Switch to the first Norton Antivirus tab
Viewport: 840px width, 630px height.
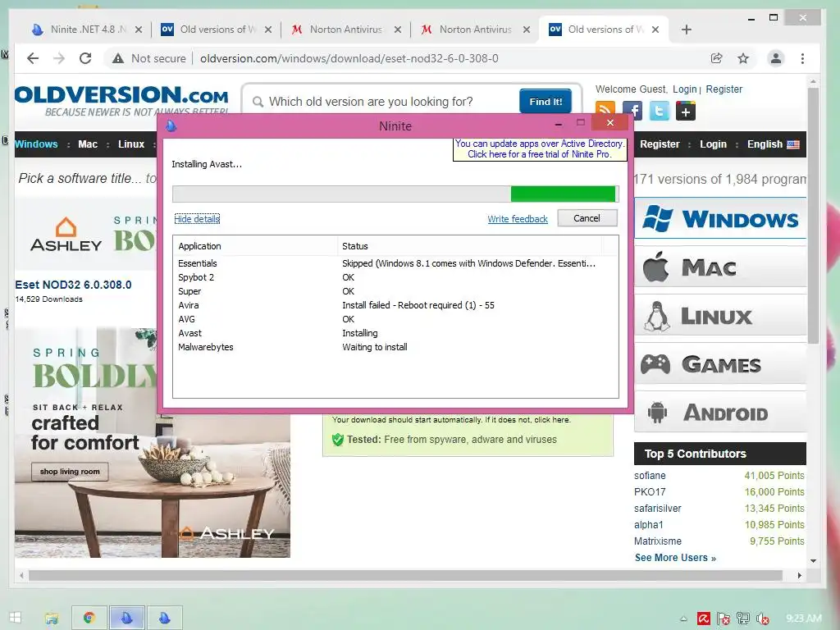[346, 30]
